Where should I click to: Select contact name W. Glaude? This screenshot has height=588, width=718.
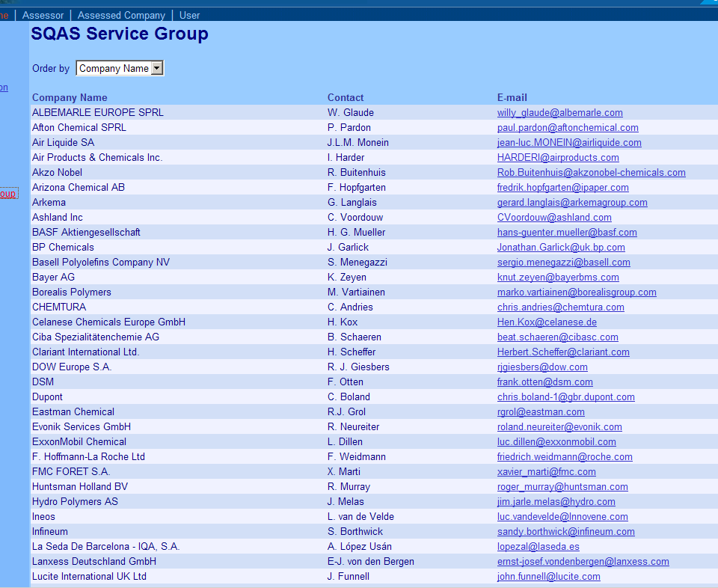(x=350, y=113)
